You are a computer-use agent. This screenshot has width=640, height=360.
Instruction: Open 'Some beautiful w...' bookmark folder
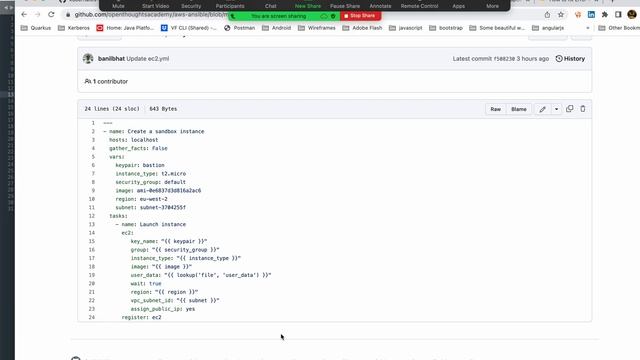497,28
